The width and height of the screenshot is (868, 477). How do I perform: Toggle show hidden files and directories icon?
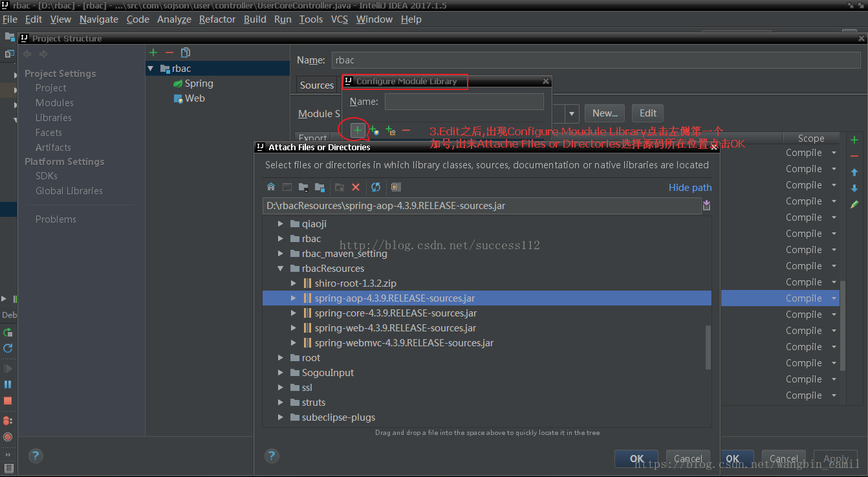pyautogui.click(x=396, y=187)
